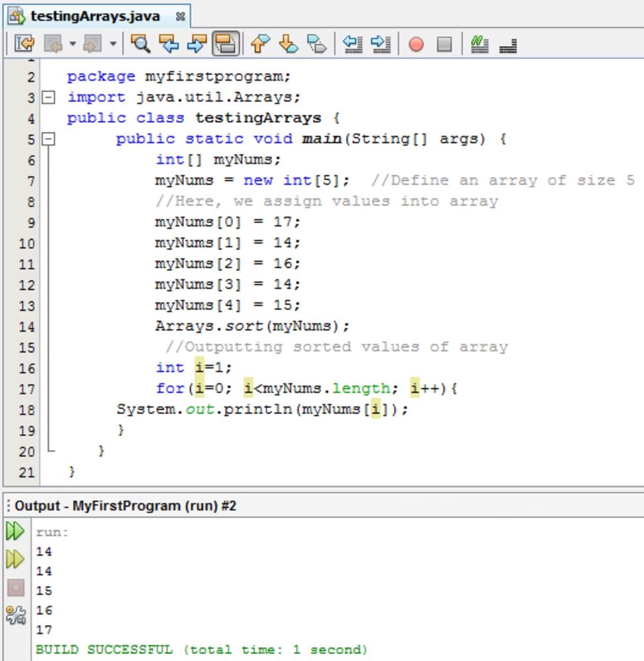Screen dimensions: 644x661
Task: Click the Uncomment lines icon
Action: coord(508,46)
